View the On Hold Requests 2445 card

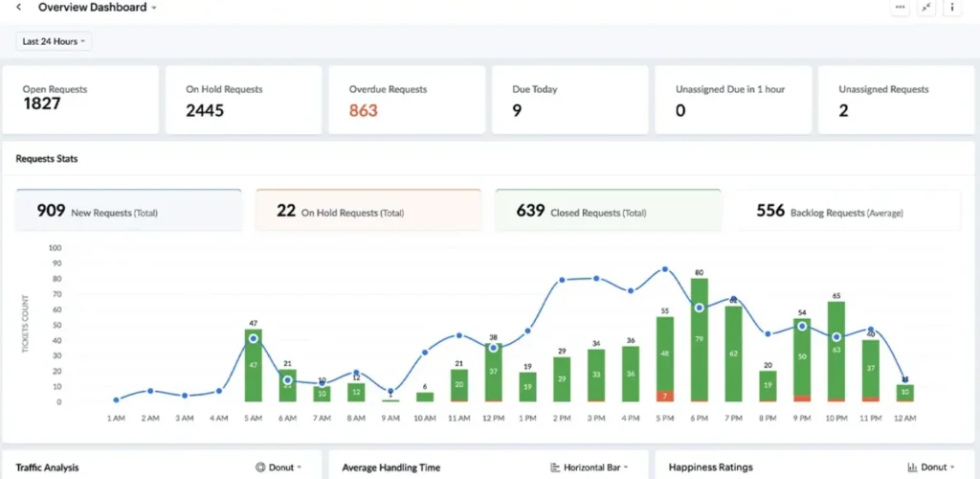[243, 100]
